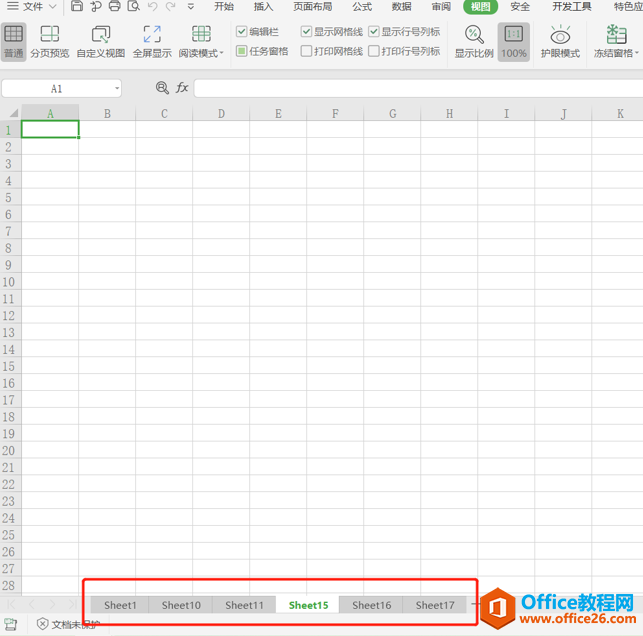The width and height of the screenshot is (643, 636).
Task: Toggle 阅读模式 reading mode icon
Action: pyautogui.click(x=201, y=34)
